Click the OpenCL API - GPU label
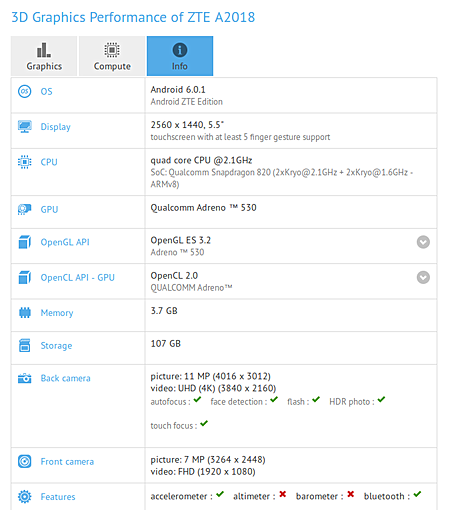This screenshot has height=510, width=450. coord(78,277)
